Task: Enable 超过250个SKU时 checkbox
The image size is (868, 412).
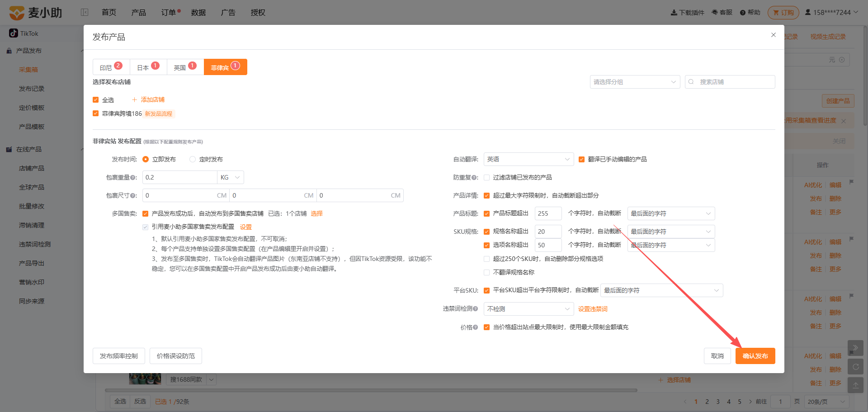Action: click(486, 259)
